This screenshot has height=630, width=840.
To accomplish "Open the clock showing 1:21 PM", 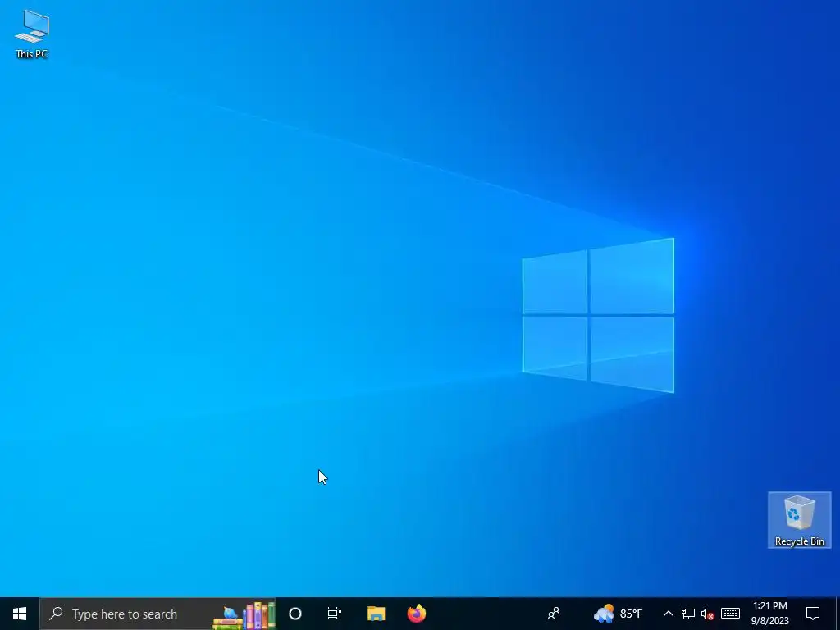I will point(769,614).
